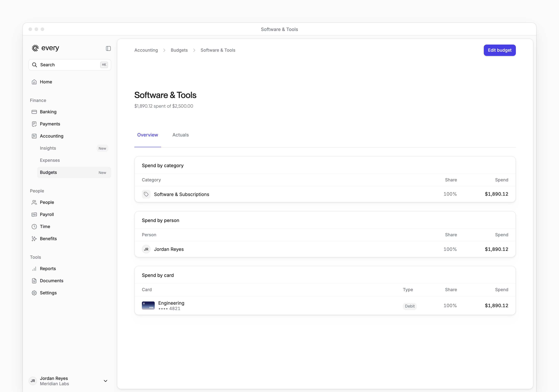Click the Edit budget button
559x392 pixels.
500,50
